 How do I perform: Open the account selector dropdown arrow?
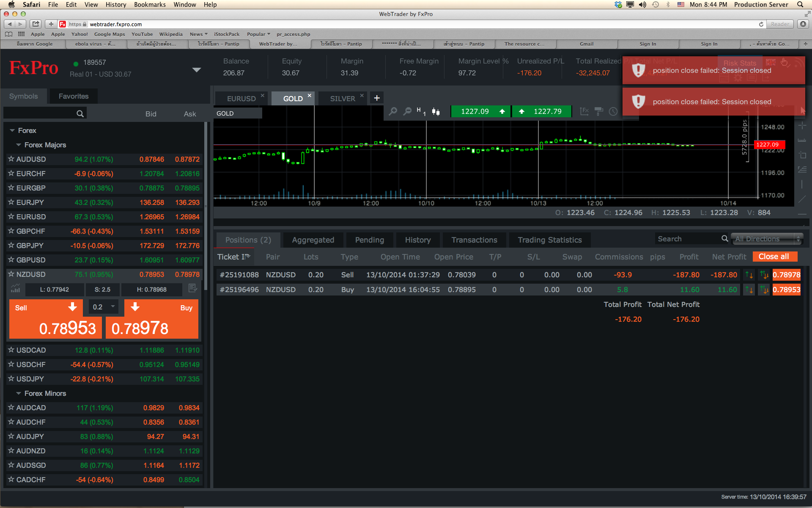click(197, 70)
